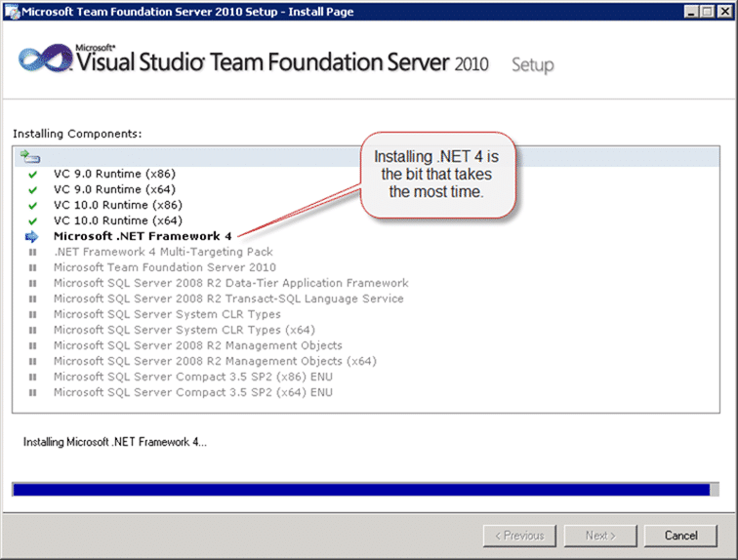Click the window title bar text
The width and height of the screenshot is (738, 560).
pos(187,12)
